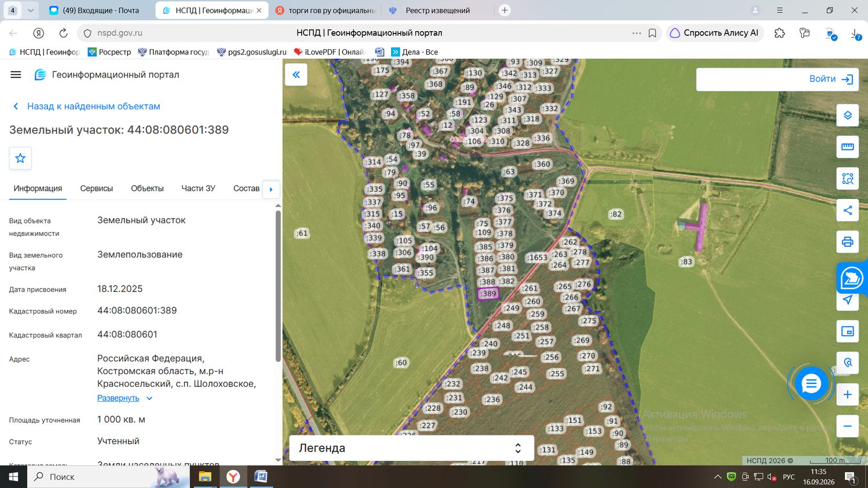Go back via Назад к найденным объектам

coord(86,106)
